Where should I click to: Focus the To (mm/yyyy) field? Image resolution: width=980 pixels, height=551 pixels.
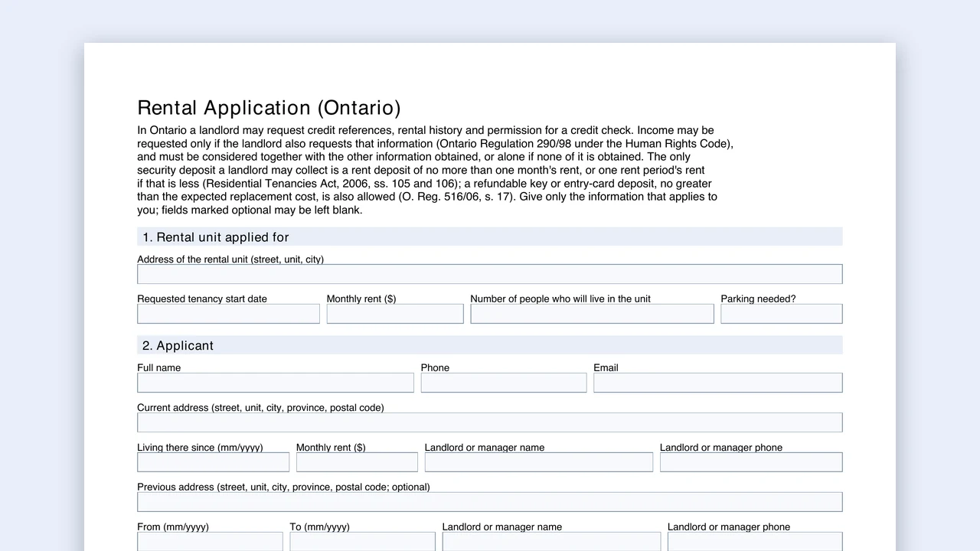point(362,542)
